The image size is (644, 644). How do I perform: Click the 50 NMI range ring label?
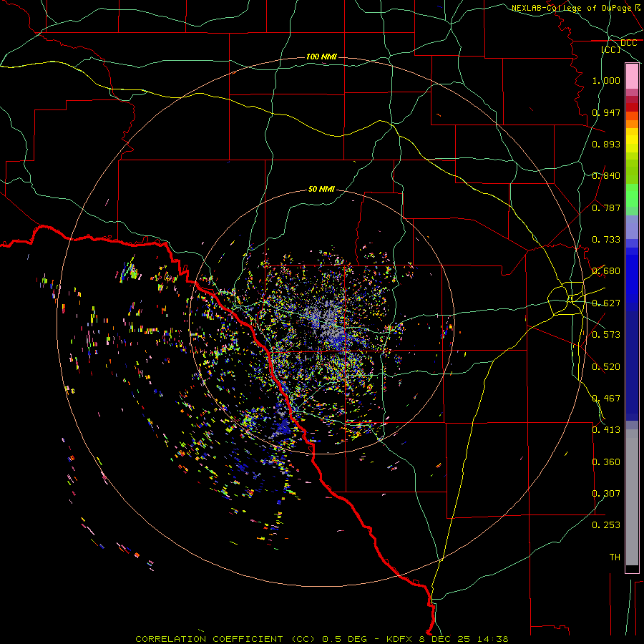(321, 189)
